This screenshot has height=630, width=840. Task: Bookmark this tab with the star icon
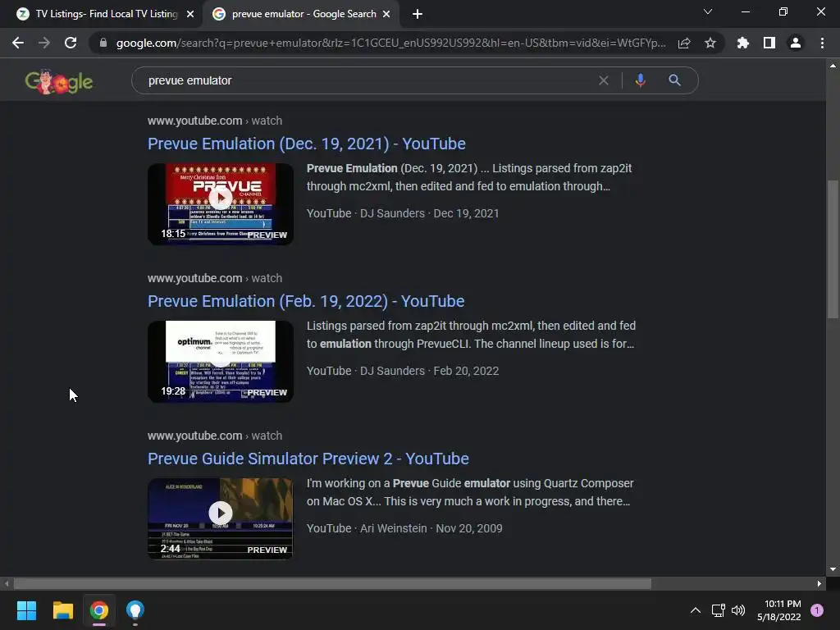pos(710,43)
